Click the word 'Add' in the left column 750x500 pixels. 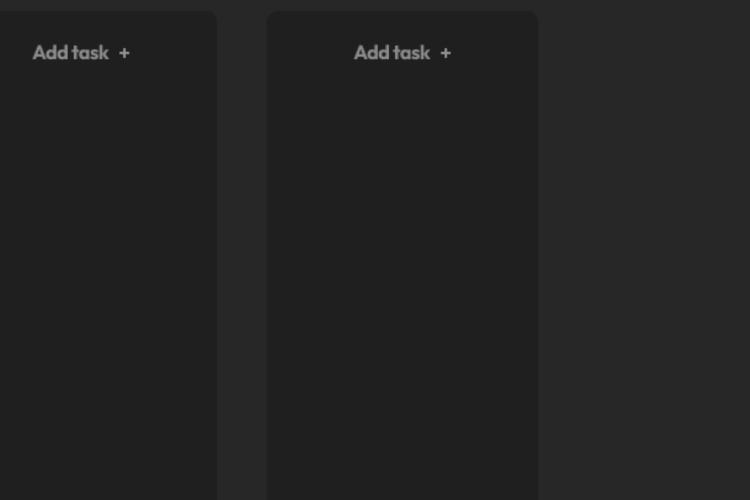pos(50,53)
